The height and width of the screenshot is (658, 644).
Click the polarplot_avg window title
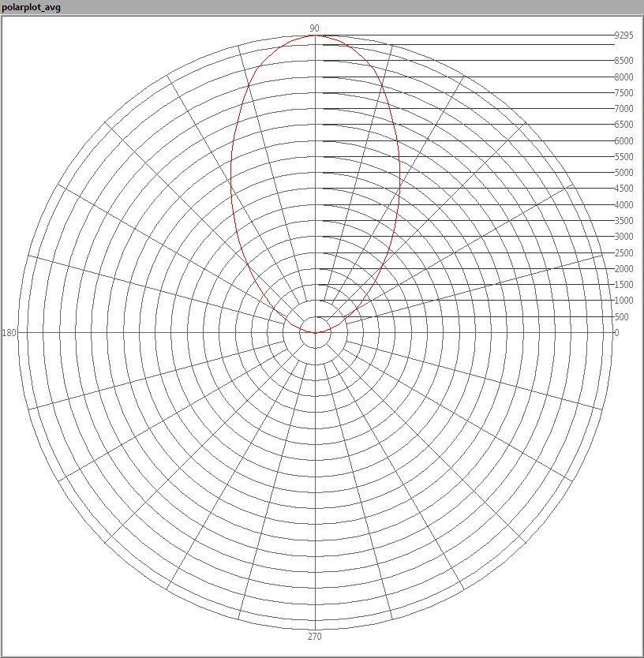32,7
